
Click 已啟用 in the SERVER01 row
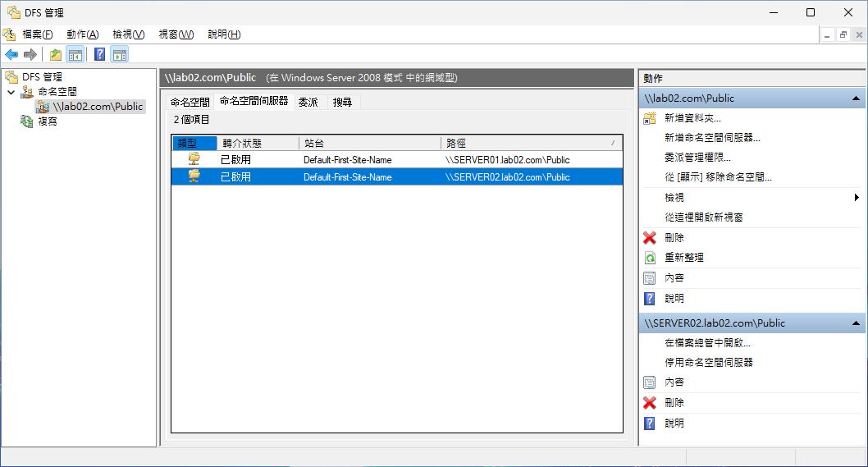pyautogui.click(x=235, y=159)
